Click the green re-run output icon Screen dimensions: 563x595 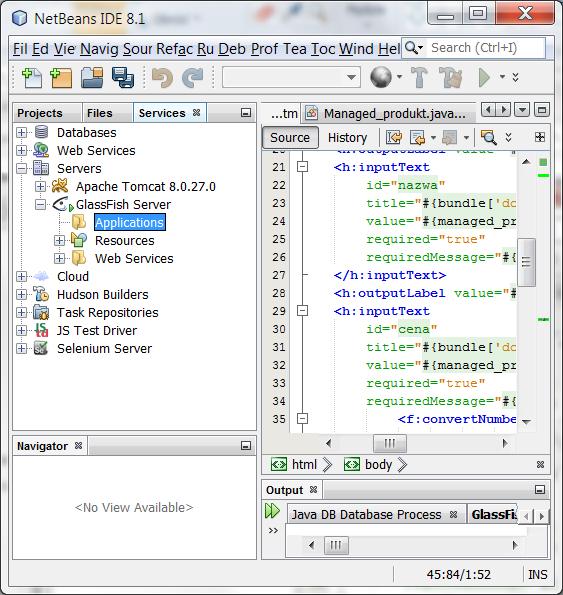pyautogui.click(x=272, y=511)
